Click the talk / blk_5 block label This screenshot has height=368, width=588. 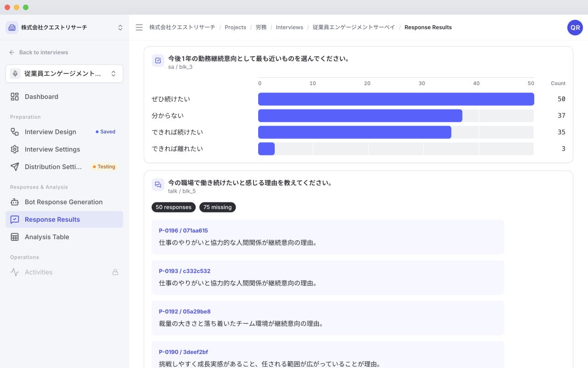point(182,191)
